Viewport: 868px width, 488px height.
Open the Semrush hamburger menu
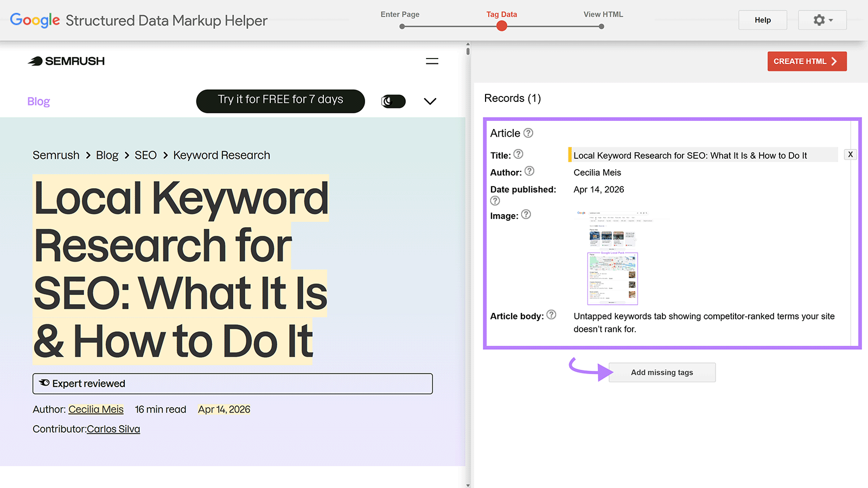432,61
